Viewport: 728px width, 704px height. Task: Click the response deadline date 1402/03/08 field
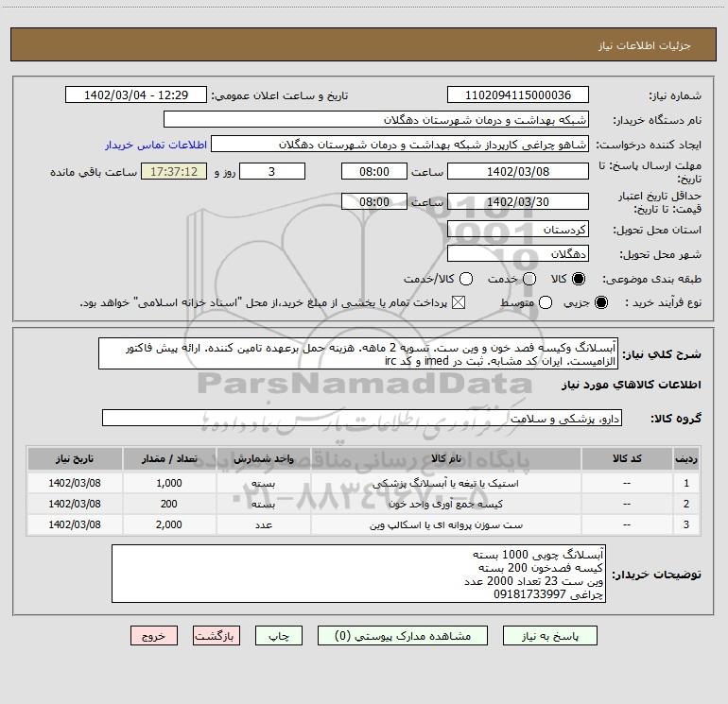[x=518, y=172]
